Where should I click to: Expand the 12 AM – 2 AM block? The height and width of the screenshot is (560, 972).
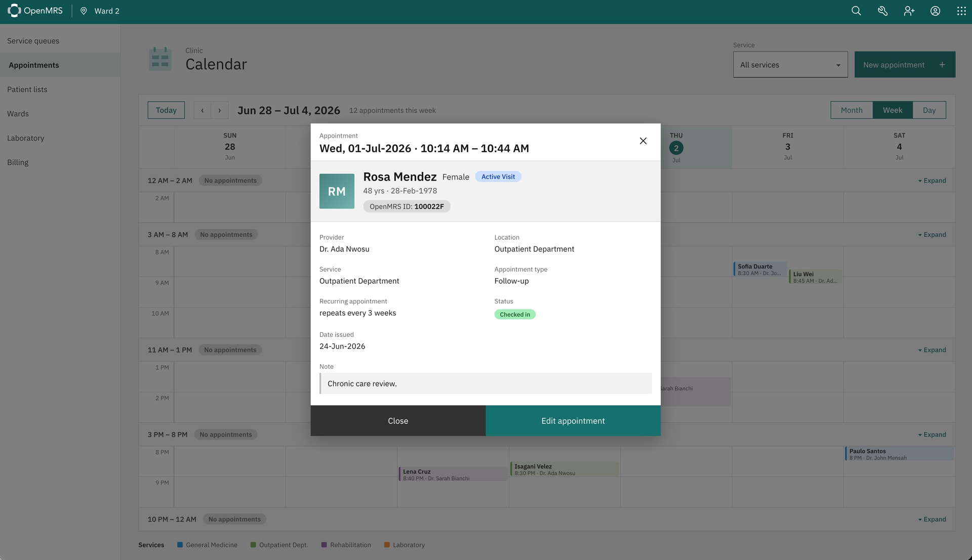tap(931, 181)
